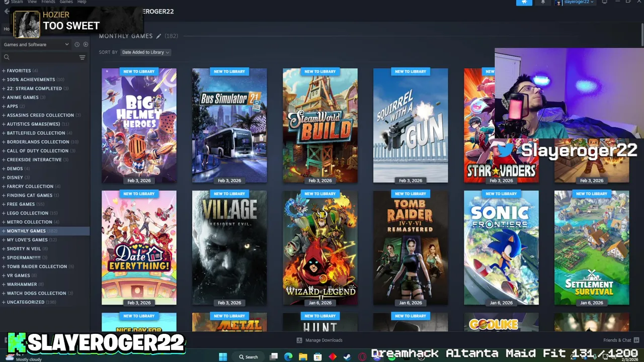Click the Task View taskbar icon
The height and width of the screenshot is (362, 644).
[274, 357]
